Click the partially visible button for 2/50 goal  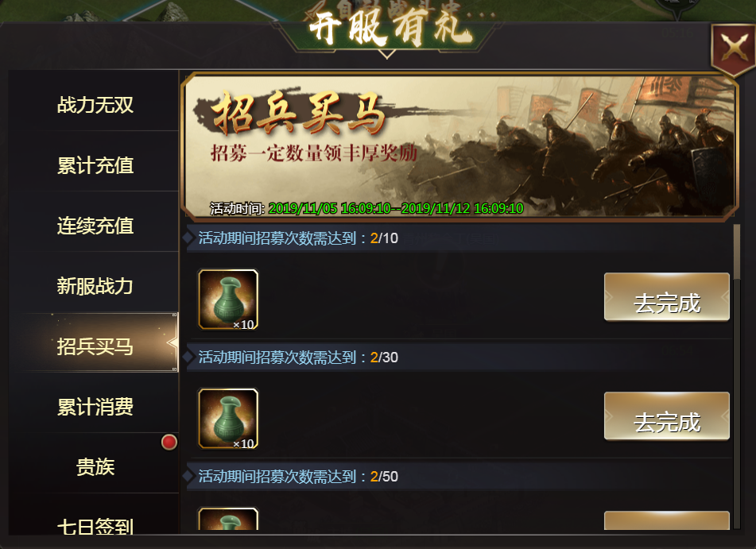coord(667,520)
